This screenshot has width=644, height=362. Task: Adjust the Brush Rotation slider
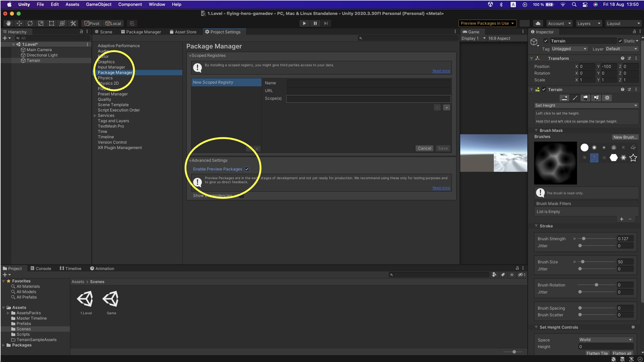[596, 285]
